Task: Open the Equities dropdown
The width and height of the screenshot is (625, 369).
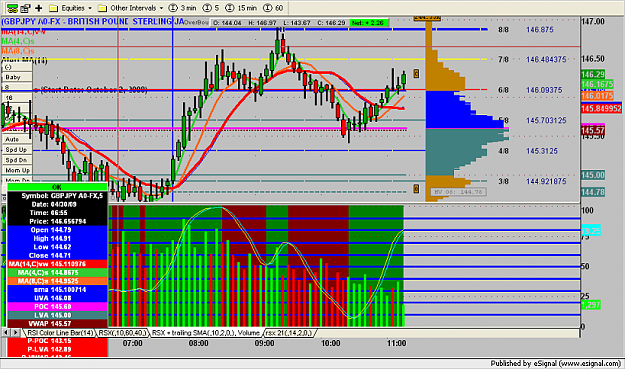Action: pyautogui.click(x=77, y=8)
